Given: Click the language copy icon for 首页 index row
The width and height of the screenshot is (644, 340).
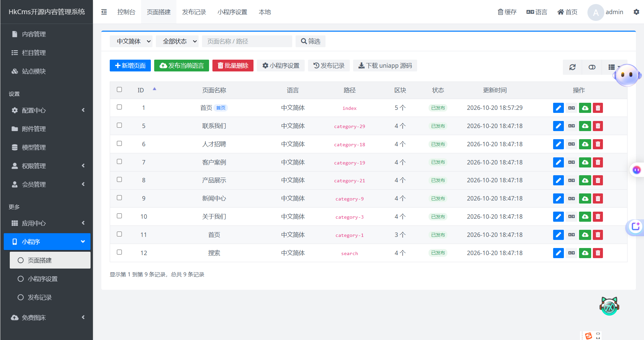Looking at the screenshot, I should pyautogui.click(x=571, y=108).
